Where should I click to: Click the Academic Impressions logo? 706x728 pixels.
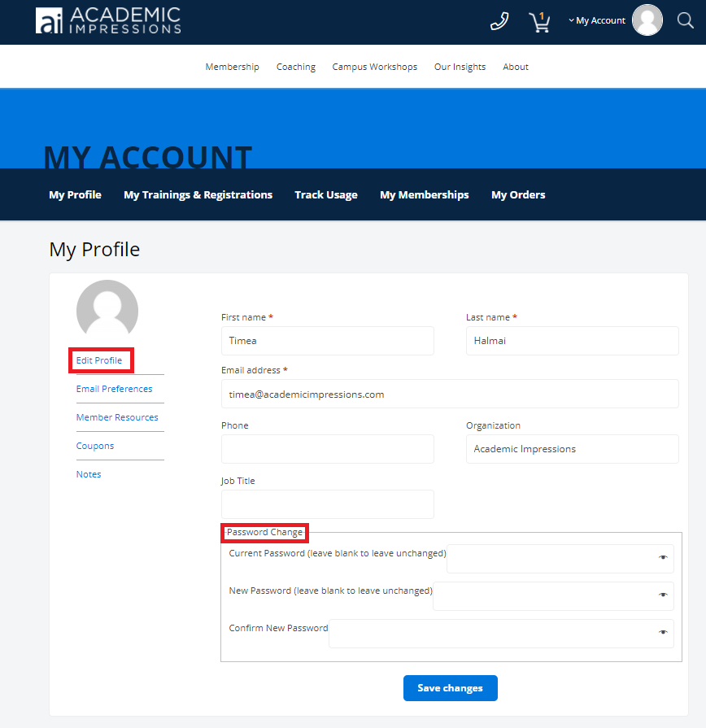click(x=108, y=21)
